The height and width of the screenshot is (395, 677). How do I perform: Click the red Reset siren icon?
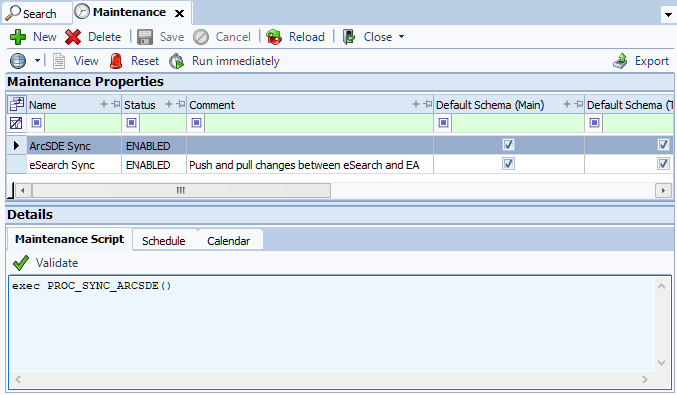pos(116,61)
